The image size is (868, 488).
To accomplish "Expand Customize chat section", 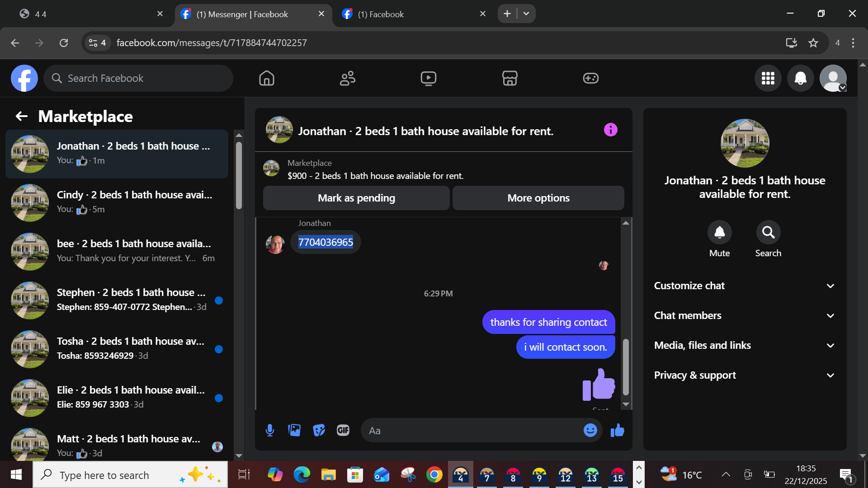I will 744,286.
